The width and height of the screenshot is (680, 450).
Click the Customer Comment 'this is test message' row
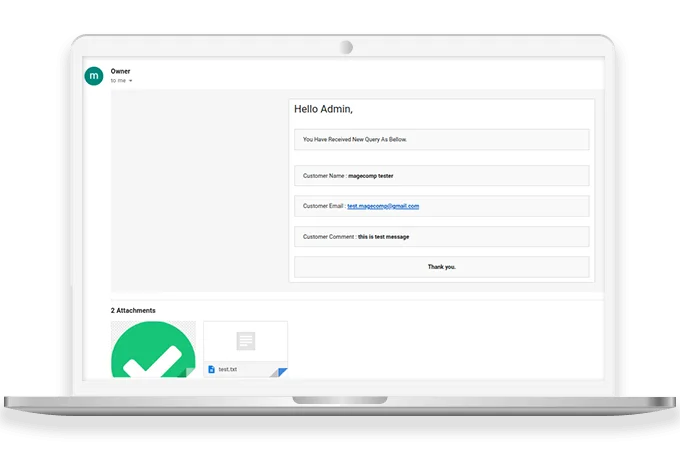(x=441, y=237)
